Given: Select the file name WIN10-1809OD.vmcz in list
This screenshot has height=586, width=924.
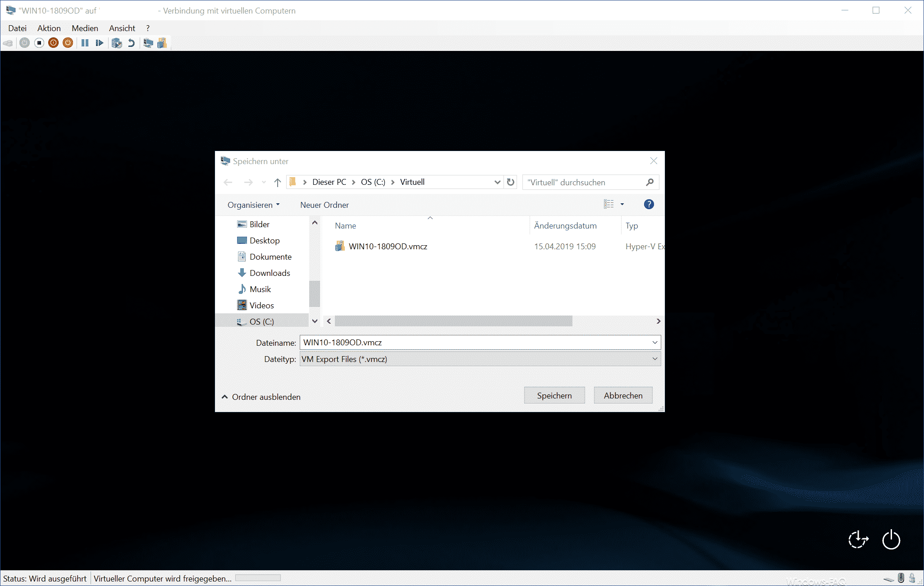Looking at the screenshot, I should pyautogui.click(x=388, y=246).
